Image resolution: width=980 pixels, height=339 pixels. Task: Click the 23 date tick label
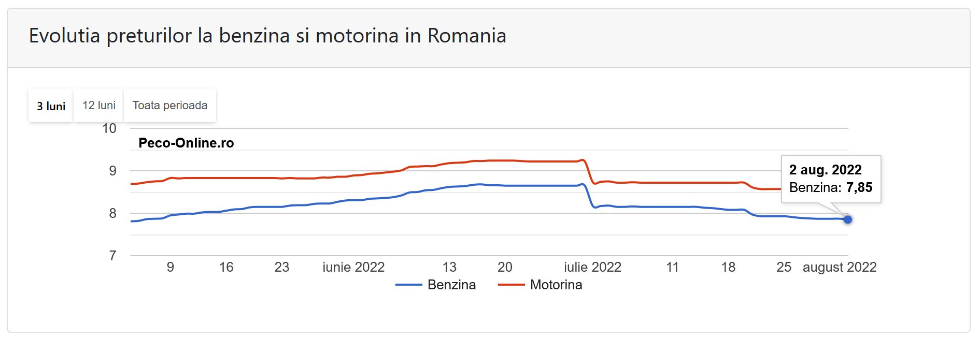tap(281, 267)
